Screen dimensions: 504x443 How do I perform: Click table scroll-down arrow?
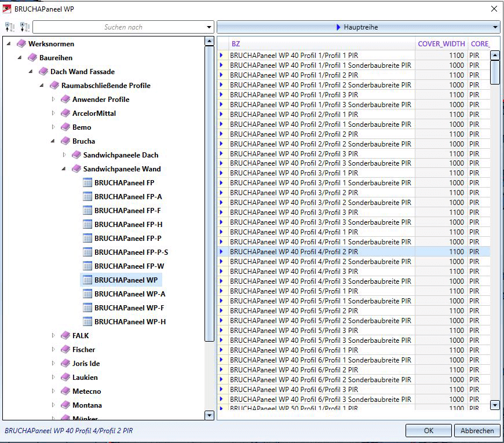495,405
